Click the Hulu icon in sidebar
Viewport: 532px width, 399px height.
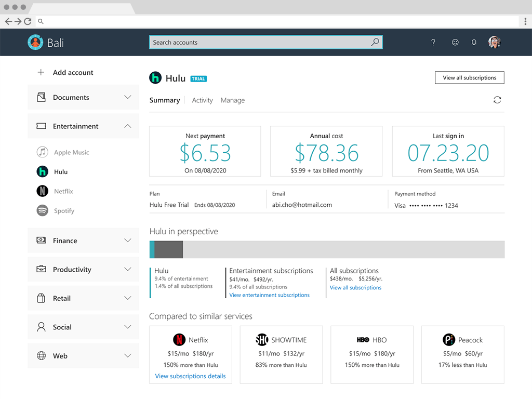click(x=43, y=171)
